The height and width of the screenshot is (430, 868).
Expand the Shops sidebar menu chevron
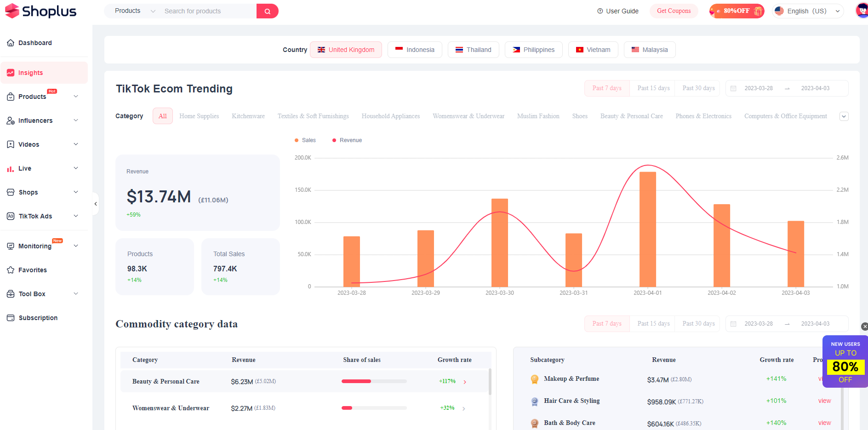pos(76,192)
